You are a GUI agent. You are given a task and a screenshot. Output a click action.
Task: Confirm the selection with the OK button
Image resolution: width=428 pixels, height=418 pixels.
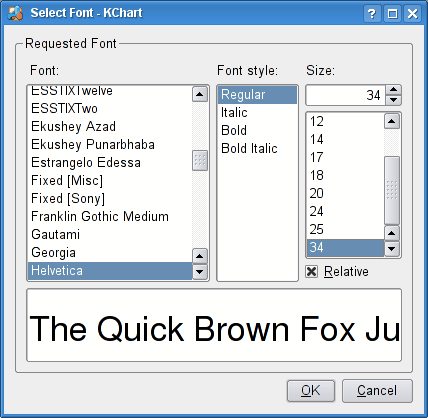click(311, 391)
